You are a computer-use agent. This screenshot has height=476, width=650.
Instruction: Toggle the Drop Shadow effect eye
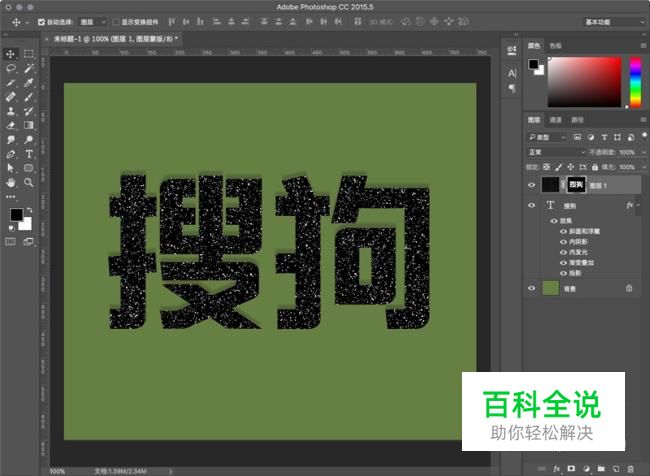coord(563,273)
